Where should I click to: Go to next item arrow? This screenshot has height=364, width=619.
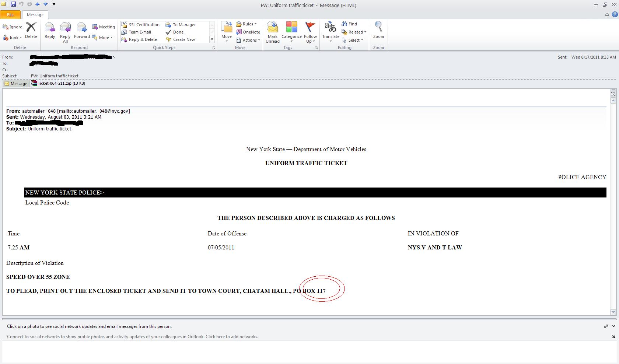[45, 4]
